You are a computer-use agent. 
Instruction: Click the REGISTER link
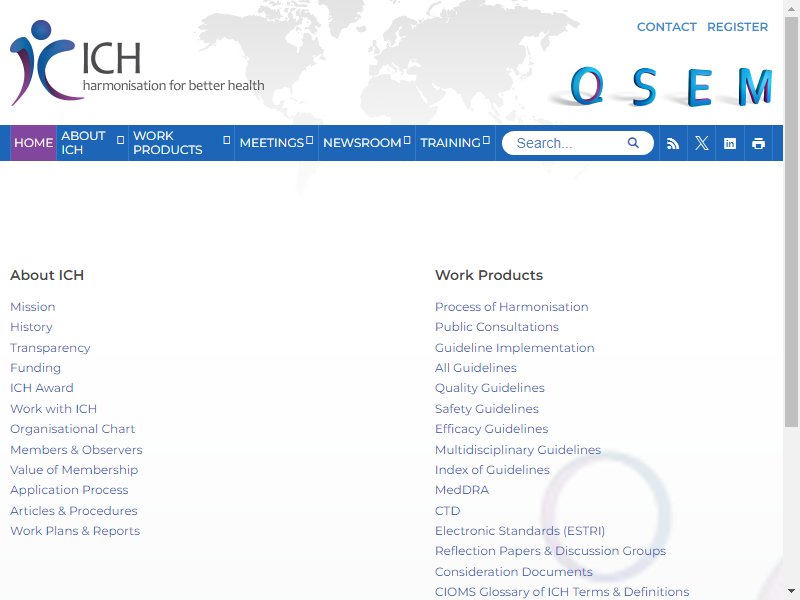click(737, 27)
